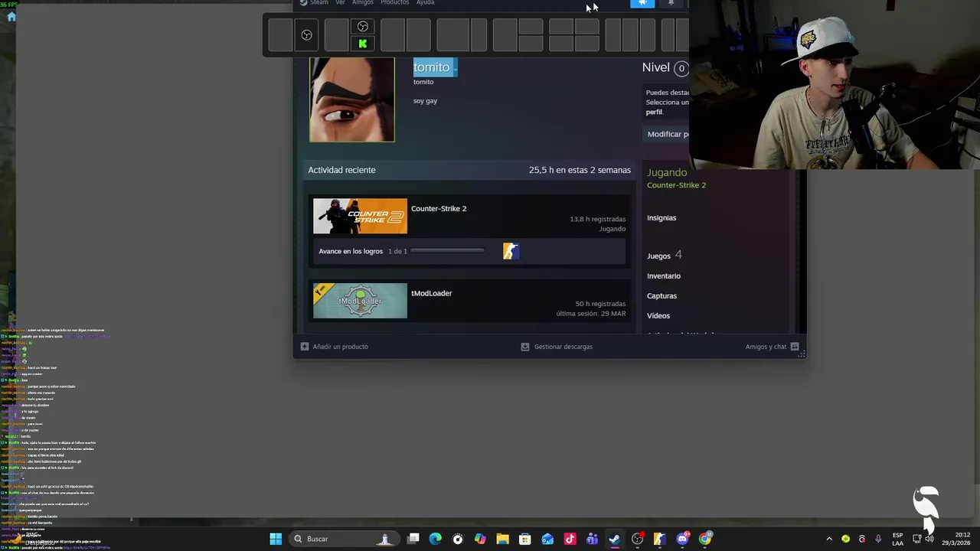Click the Actividad reciente heading
This screenshot has height=551, width=980.
point(341,170)
